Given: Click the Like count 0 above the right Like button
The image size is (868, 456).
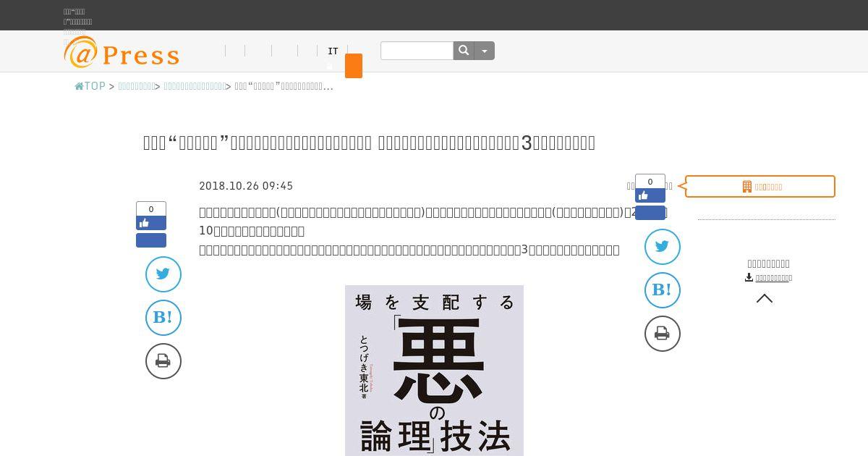Looking at the screenshot, I should [x=650, y=182].
